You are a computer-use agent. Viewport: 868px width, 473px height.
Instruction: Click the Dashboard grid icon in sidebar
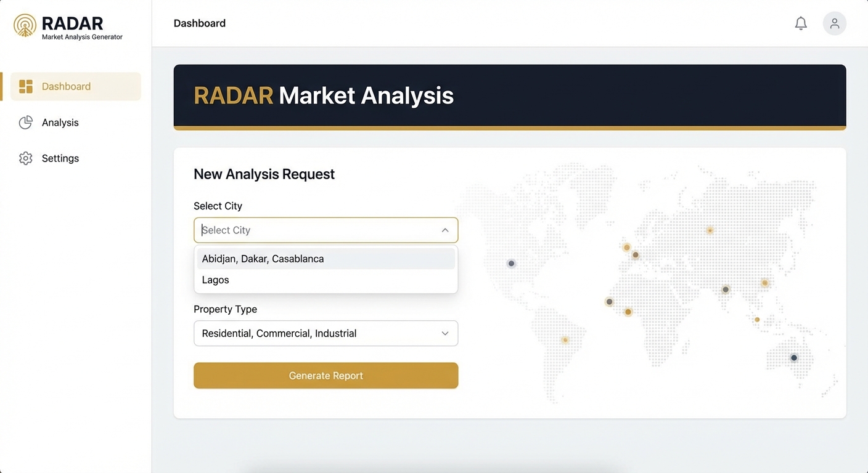pos(26,86)
